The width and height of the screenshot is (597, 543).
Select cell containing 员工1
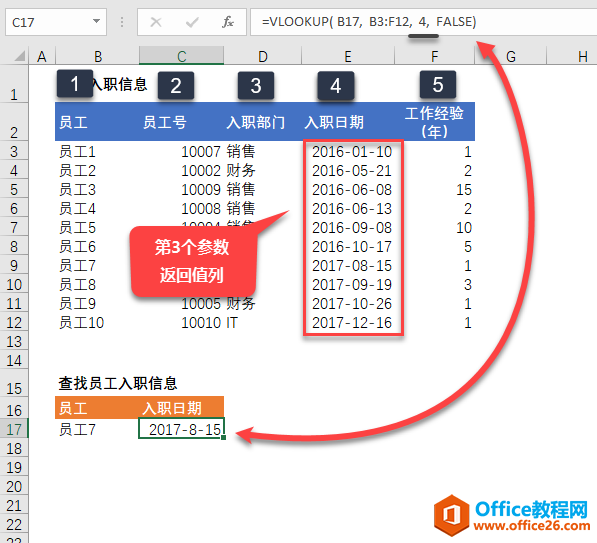[x=97, y=152]
